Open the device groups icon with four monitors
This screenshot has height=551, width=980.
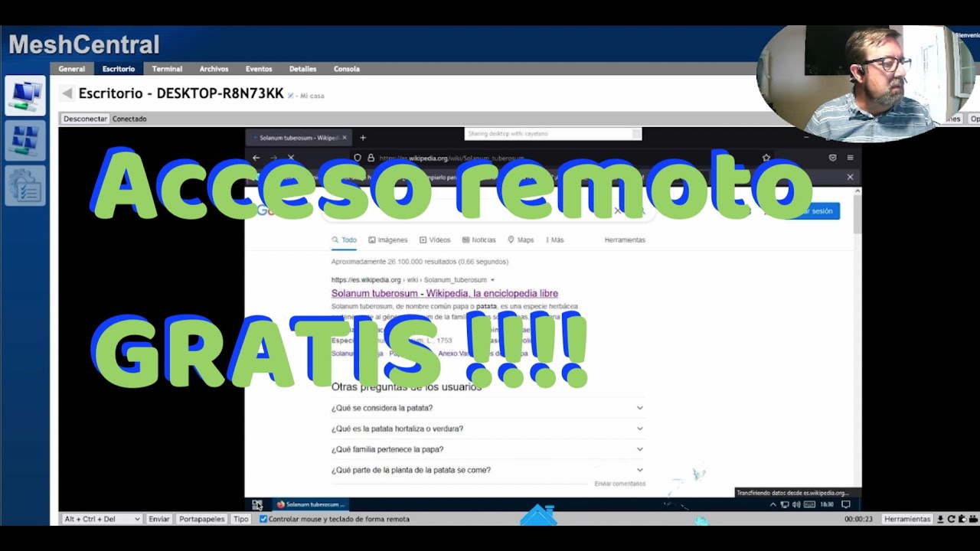(x=25, y=141)
